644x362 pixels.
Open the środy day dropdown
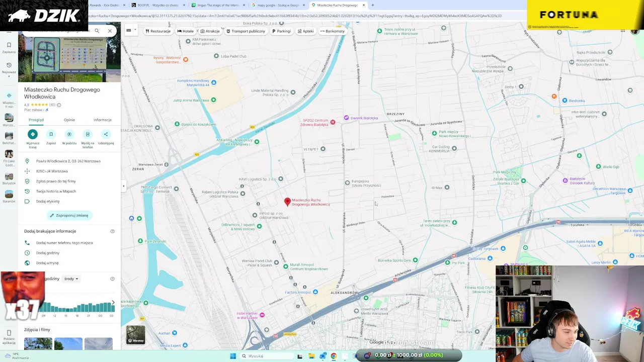click(x=71, y=279)
